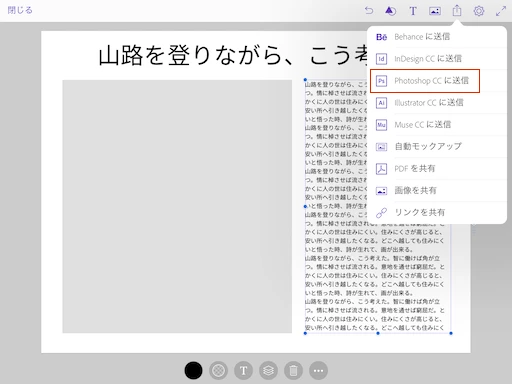Viewport: 512px width, 384px height.
Task: Open the black color swatch
Action: point(193,370)
